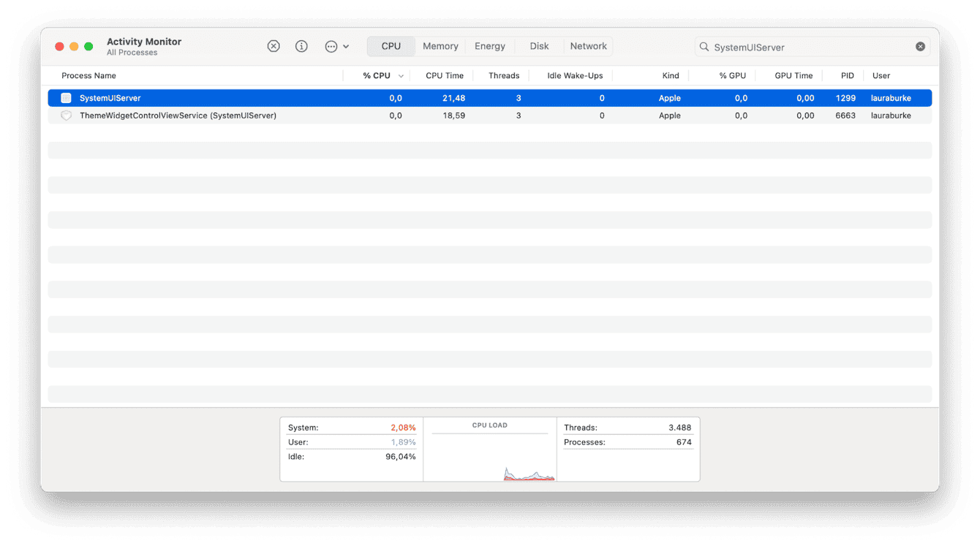Image resolution: width=980 pixels, height=546 pixels.
Task: Sort processes by PID column
Action: pos(847,75)
